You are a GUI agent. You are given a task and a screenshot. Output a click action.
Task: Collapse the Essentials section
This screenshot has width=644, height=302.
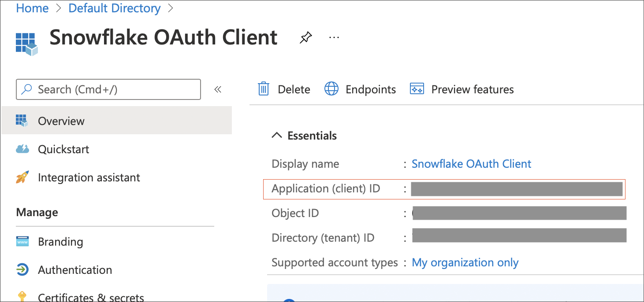coord(276,136)
